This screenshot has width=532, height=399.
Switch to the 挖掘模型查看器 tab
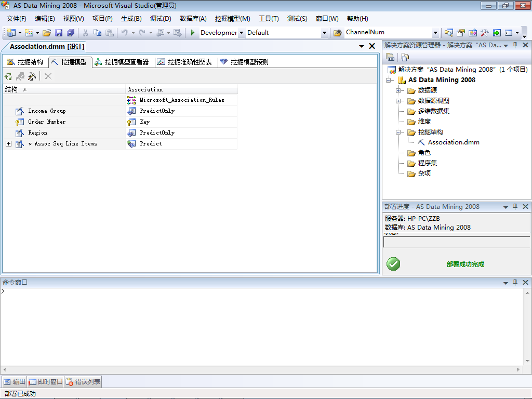point(122,62)
